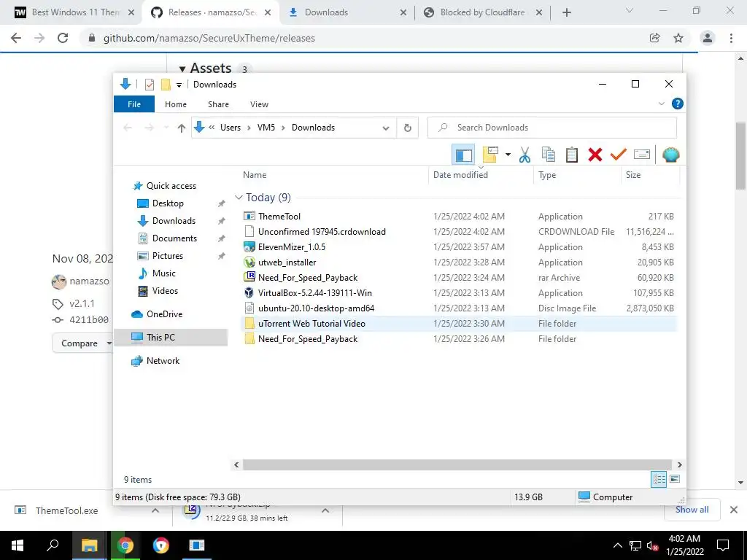
Task: Open the Recent locations dropdown arrow
Action: coord(166,128)
